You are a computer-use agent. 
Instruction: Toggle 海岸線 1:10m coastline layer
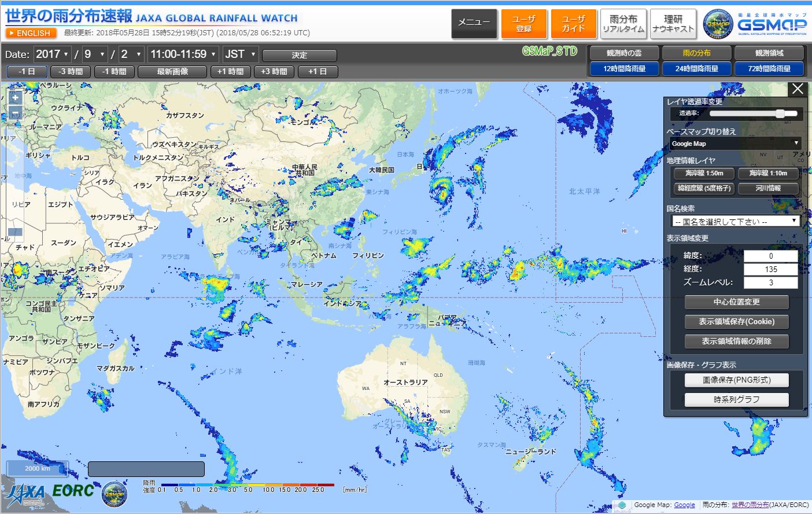point(768,173)
